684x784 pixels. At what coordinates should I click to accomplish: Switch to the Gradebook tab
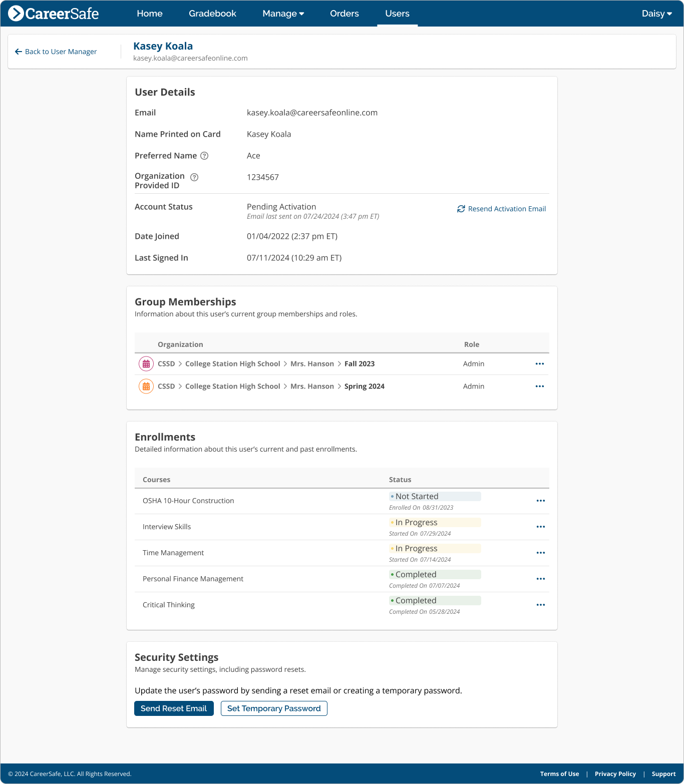pos(212,14)
